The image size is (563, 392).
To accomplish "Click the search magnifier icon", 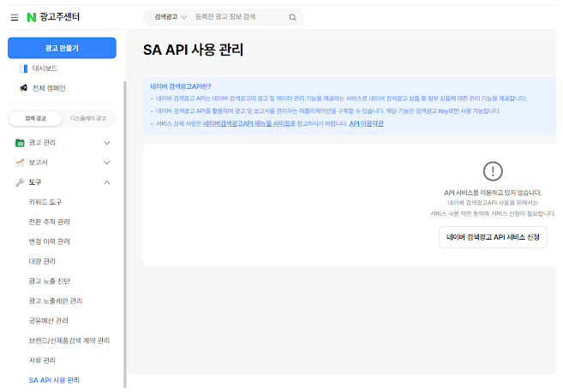I will click(292, 17).
